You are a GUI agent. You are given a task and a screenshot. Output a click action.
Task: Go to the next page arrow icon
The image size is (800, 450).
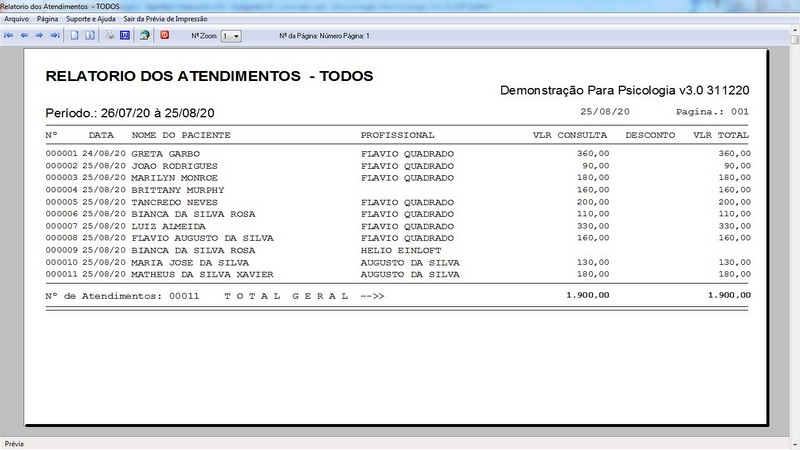[x=39, y=36]
